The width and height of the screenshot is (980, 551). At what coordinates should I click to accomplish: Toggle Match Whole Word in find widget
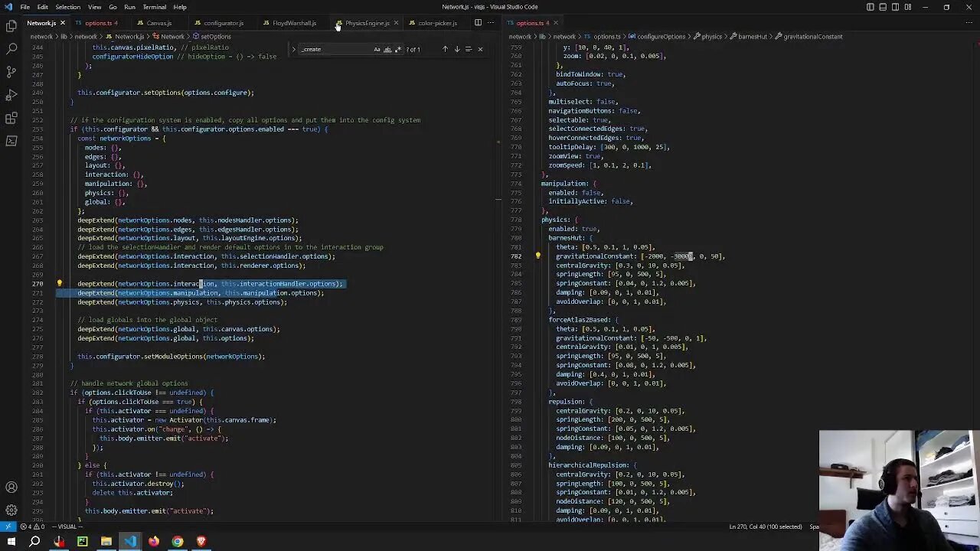[387, 49]
